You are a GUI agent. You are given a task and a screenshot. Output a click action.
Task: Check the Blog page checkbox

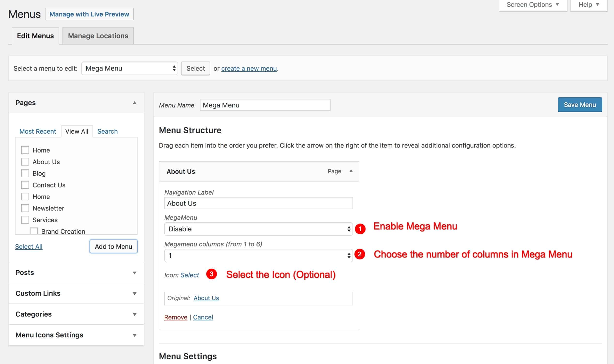point(25,174)
